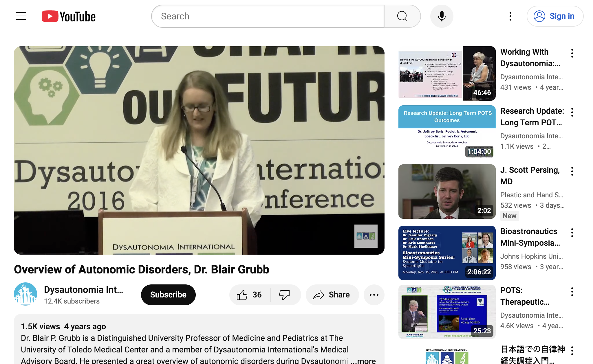Open Working With Dysautonomia video title
This screenshot has height=364, width=593.
tap(530, 58)
